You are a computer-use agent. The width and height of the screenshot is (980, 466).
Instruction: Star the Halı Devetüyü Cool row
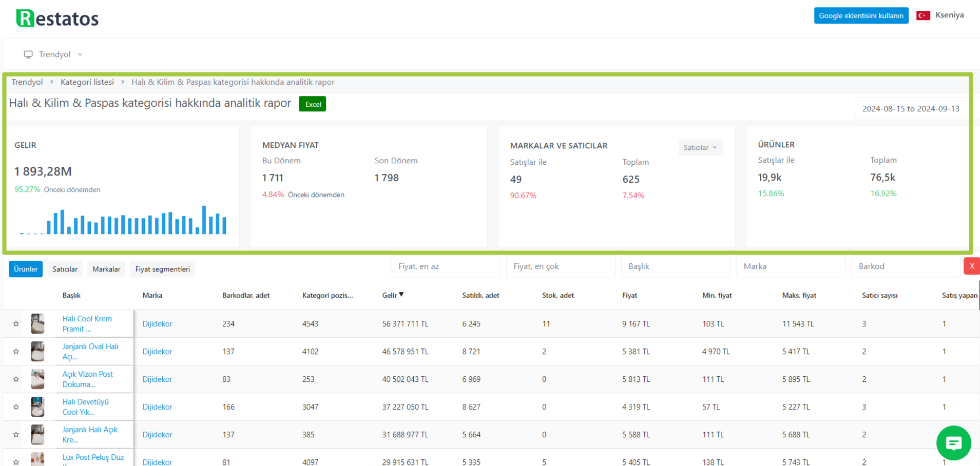[x=16, y=407]
